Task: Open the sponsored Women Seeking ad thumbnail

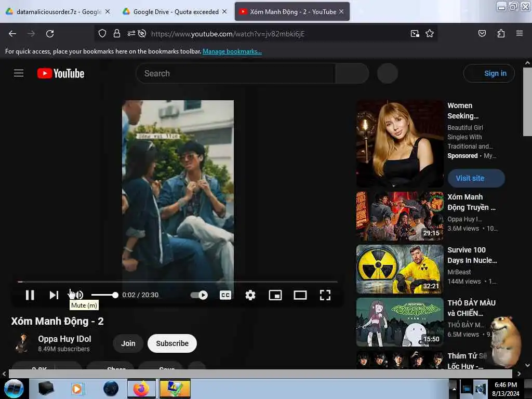Action: tap(400, 144)
